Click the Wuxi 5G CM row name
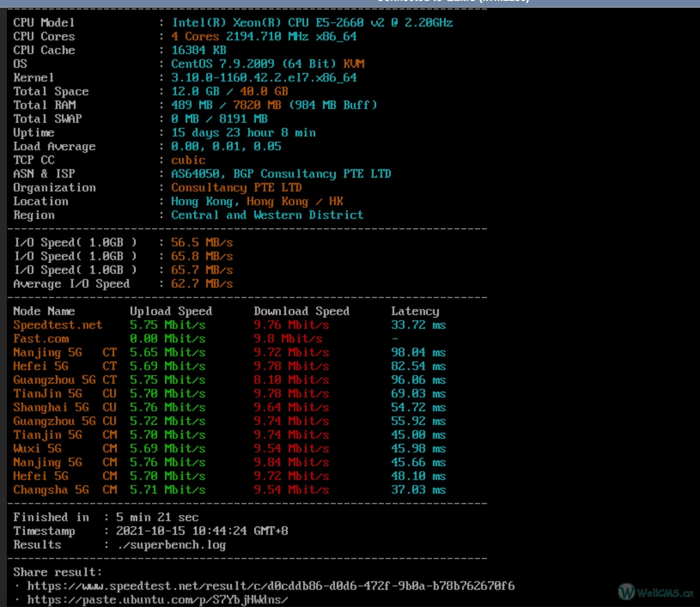This screenshot has width=700, height=607. [64, 449]
